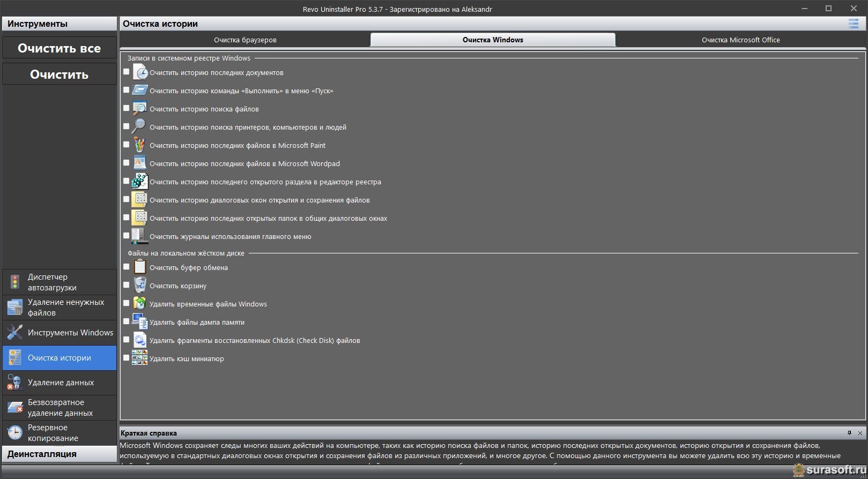Screen dimensions: 868x479
Task: Pin the Краткая справка help panel
Action: [849, 433]
